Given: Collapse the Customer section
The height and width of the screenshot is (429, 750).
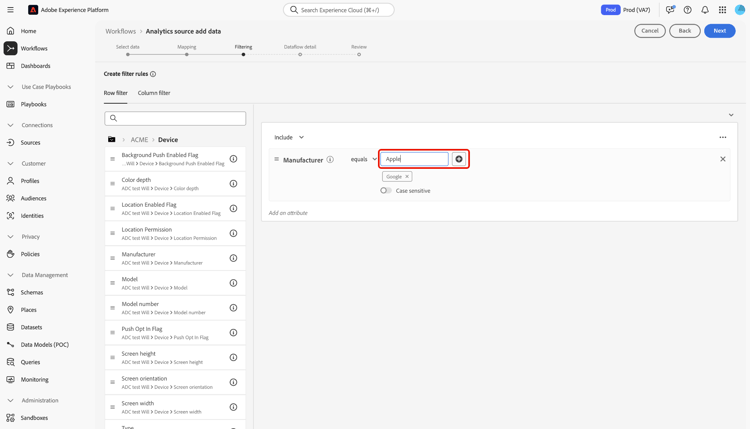Looking at the screenshot, I should [10, 164].
